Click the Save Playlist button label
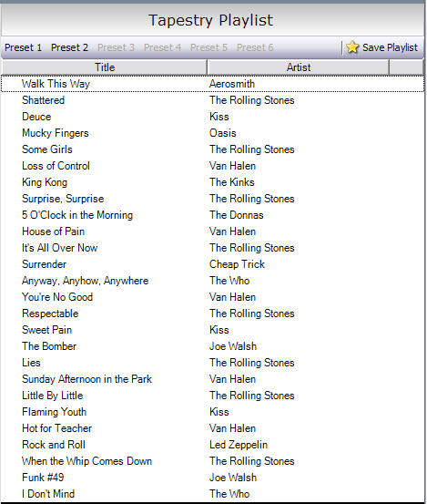This screenshot has height=504, width=427. (x=390, y=47)
